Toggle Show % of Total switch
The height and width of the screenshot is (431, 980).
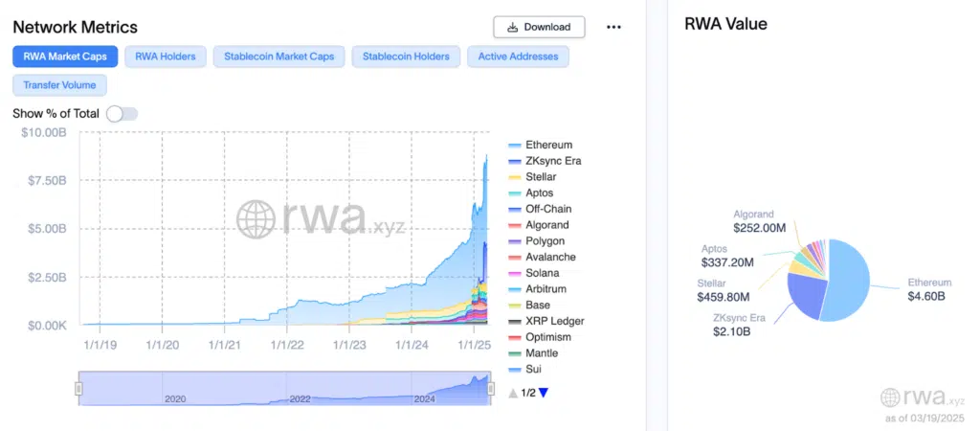[122, 114]
